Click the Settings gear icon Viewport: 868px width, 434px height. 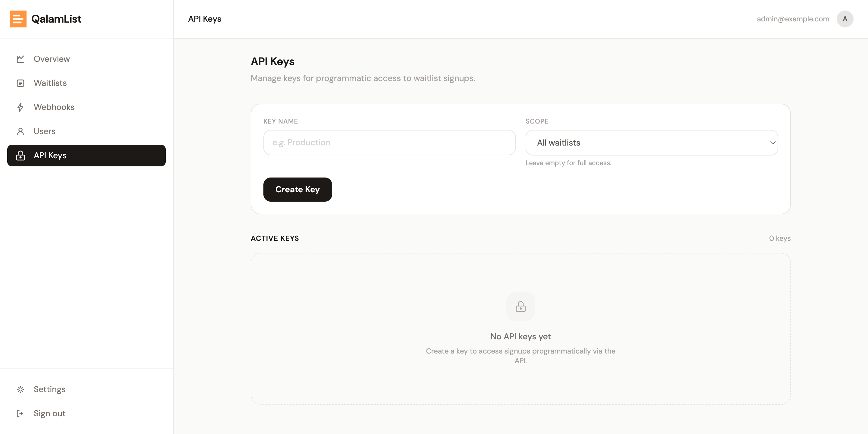(x=20, y=389)
